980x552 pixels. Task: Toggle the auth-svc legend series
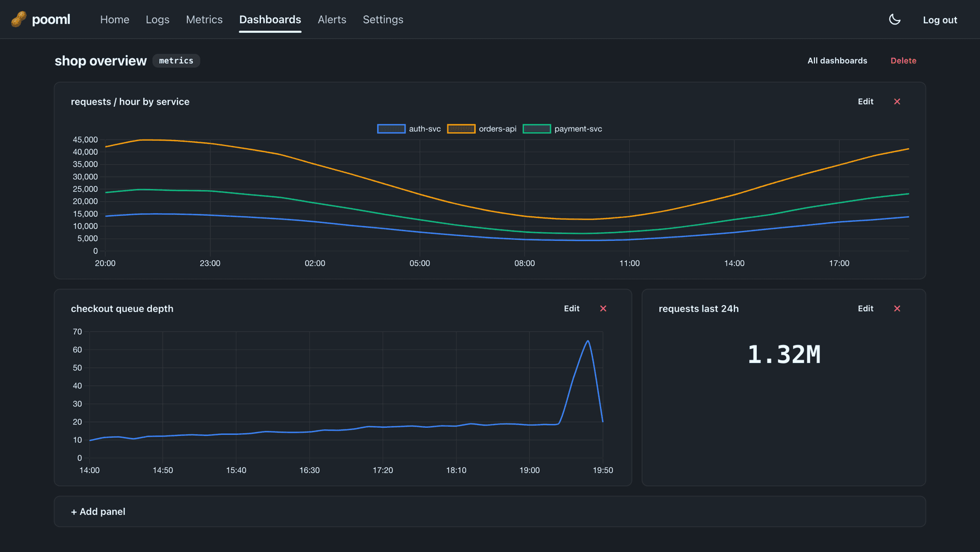409,129
